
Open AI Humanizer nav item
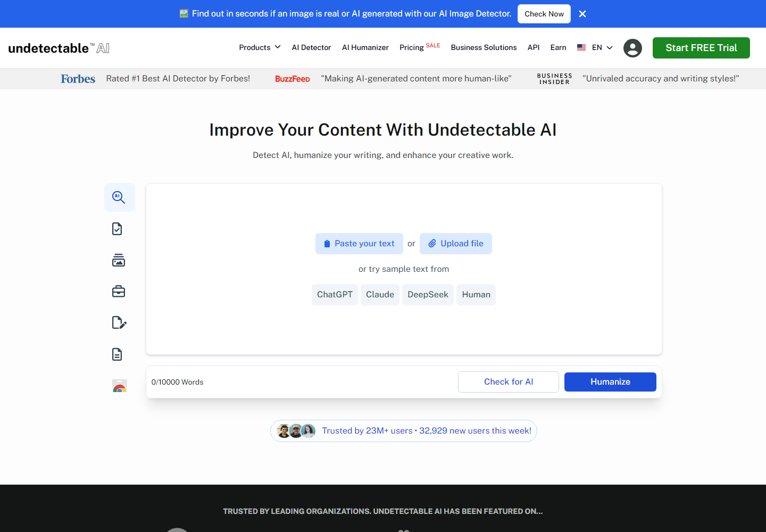click(365, 47)
